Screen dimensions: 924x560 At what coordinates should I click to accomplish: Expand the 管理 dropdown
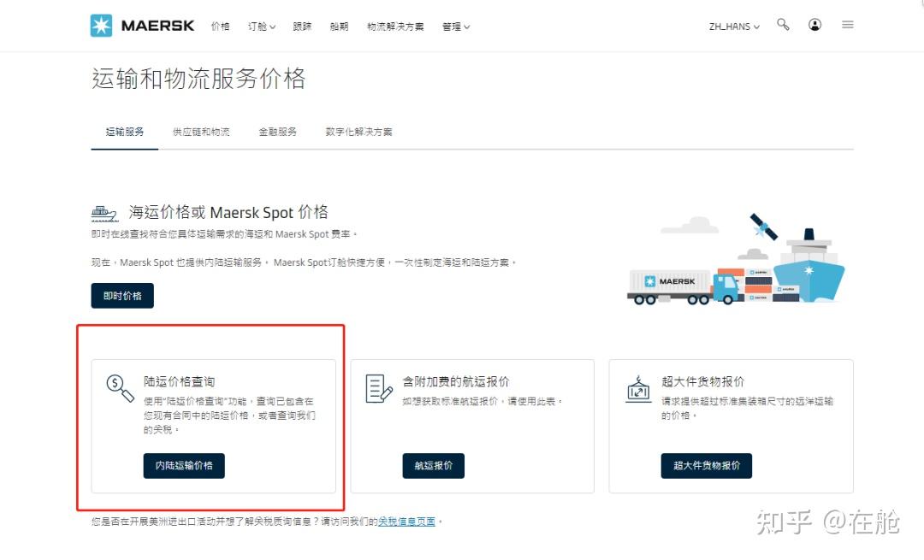[x=455, y=27]
